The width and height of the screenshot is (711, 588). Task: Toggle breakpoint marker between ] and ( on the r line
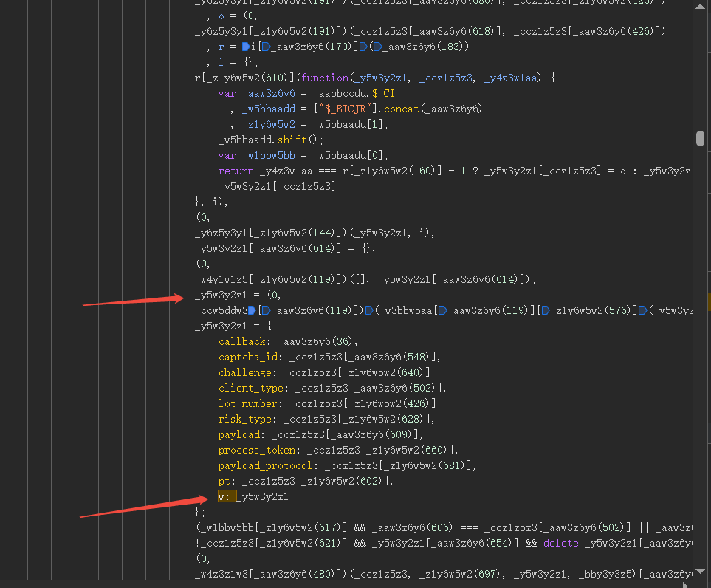(363, 47)
